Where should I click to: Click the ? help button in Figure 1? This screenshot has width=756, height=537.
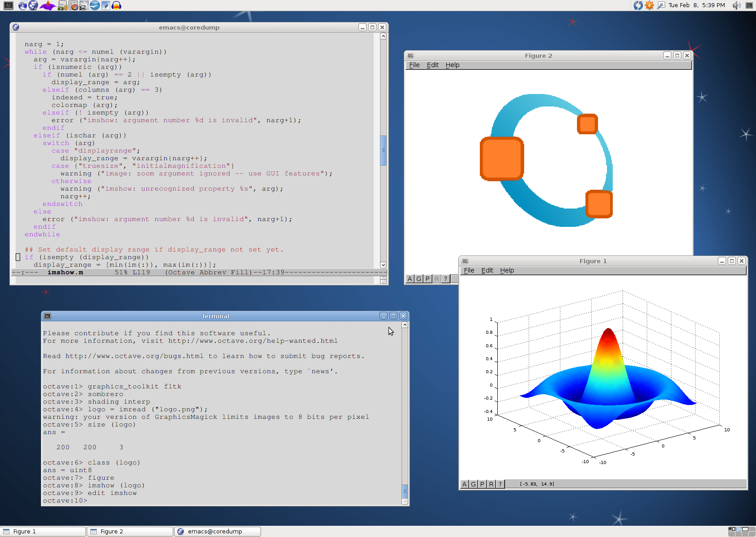pos(500,484)
